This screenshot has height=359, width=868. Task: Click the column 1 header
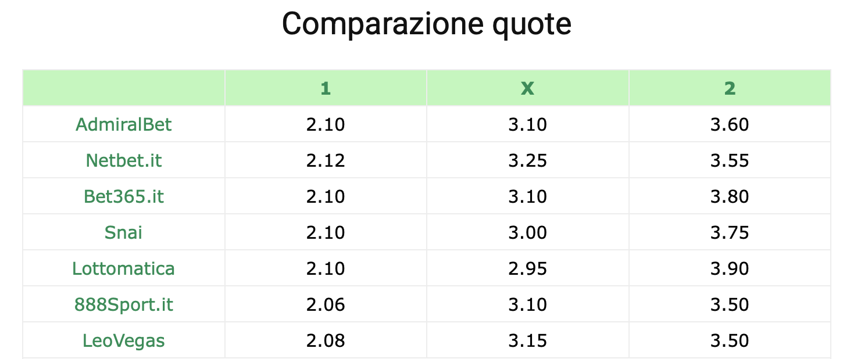click(326, 88)
